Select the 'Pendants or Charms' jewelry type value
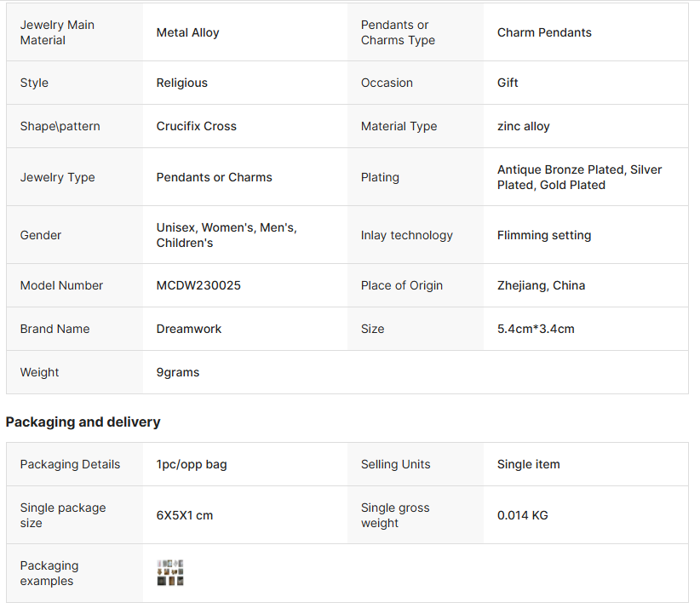The width and height of the screenshot is (700, 614). coord(214,177)
